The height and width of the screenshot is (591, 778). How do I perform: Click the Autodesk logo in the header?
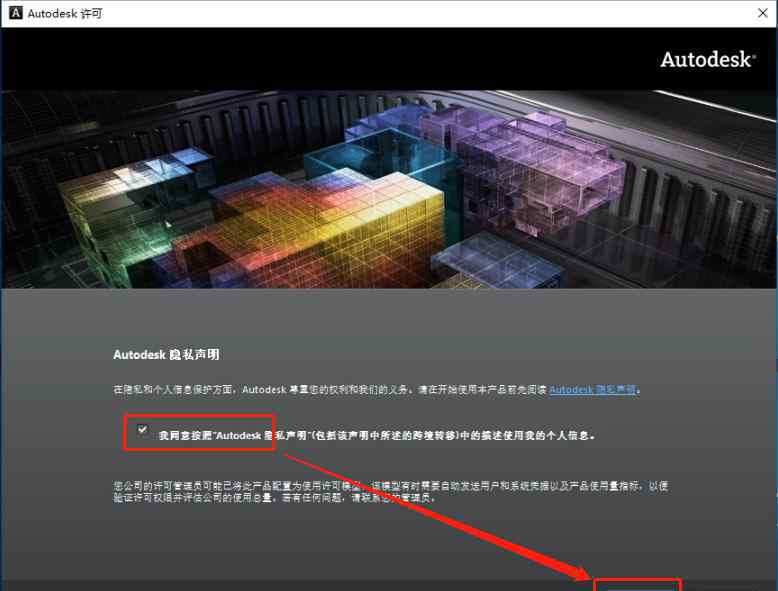(708, 60)
